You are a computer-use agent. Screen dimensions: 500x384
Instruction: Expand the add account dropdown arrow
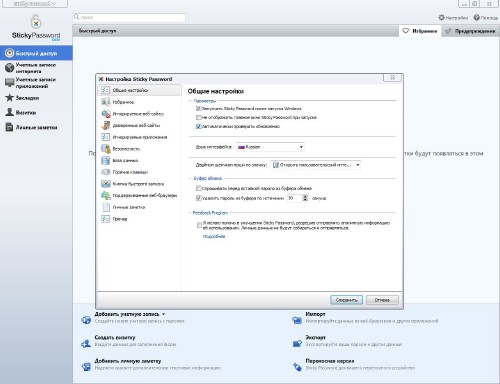163,314
